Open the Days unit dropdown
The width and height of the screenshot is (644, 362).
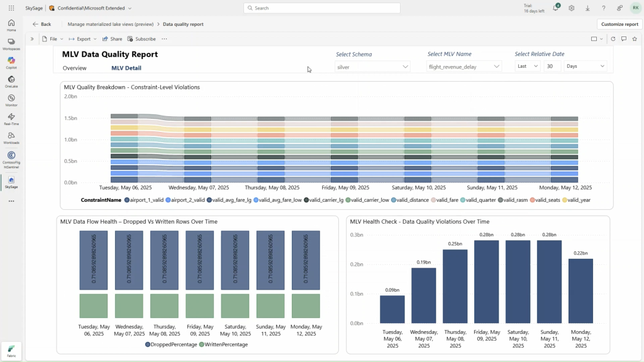(586, 66)
